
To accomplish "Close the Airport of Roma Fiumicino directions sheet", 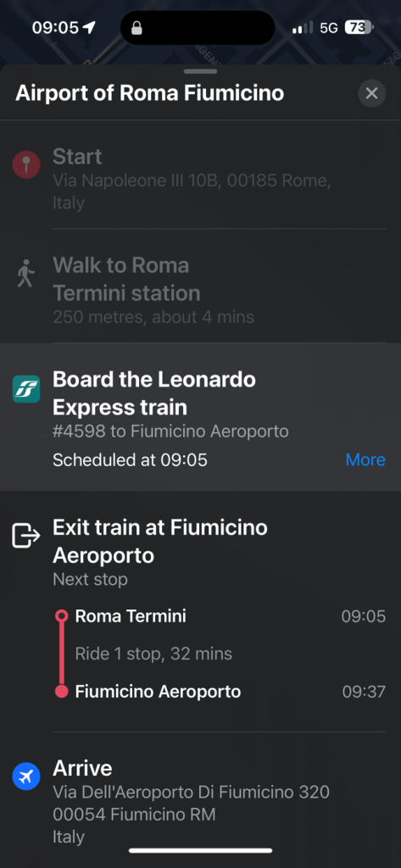I will (x=371, y=93).
